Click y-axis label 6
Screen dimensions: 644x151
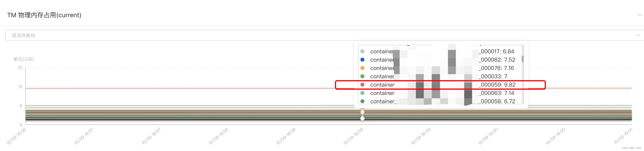click(21, 124)
